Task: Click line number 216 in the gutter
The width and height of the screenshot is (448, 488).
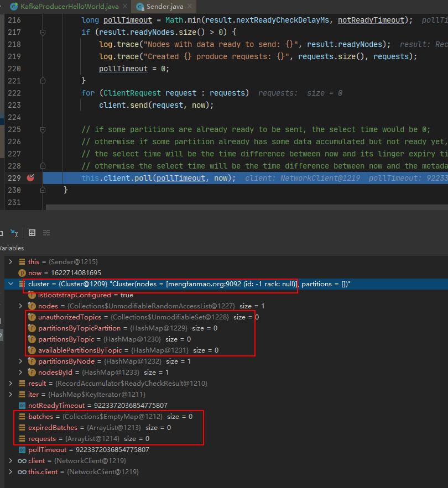Action: pos(14,20)
